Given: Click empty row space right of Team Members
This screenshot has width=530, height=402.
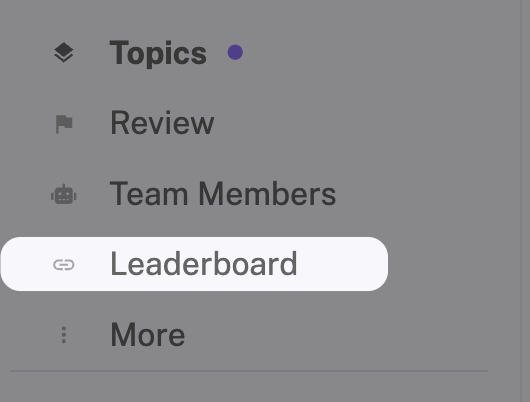Looking at the screenshot, I should tap(426, 193).
